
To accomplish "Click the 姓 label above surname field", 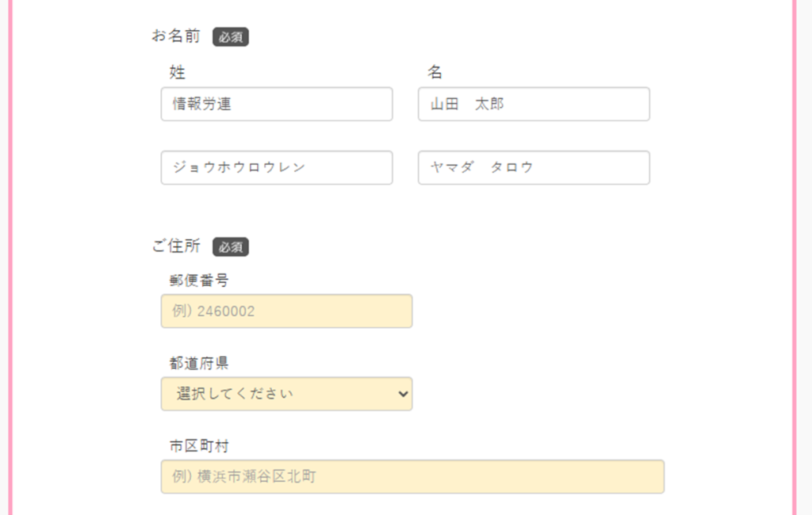I will click(177, 72).
